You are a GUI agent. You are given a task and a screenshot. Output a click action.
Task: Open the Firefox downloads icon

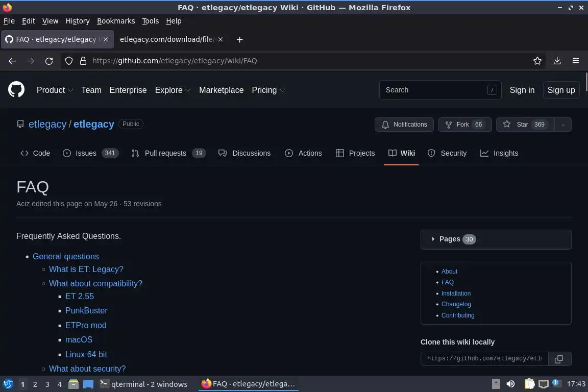pos(557,61)
